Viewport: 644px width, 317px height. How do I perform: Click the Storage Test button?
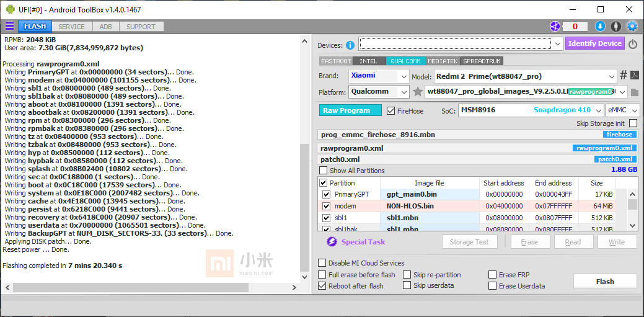[469, 242]
